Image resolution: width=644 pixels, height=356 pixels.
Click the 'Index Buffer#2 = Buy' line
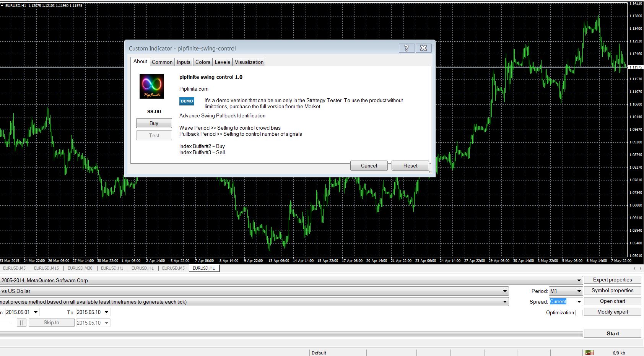pyautogui.click(x=202, y=146)
